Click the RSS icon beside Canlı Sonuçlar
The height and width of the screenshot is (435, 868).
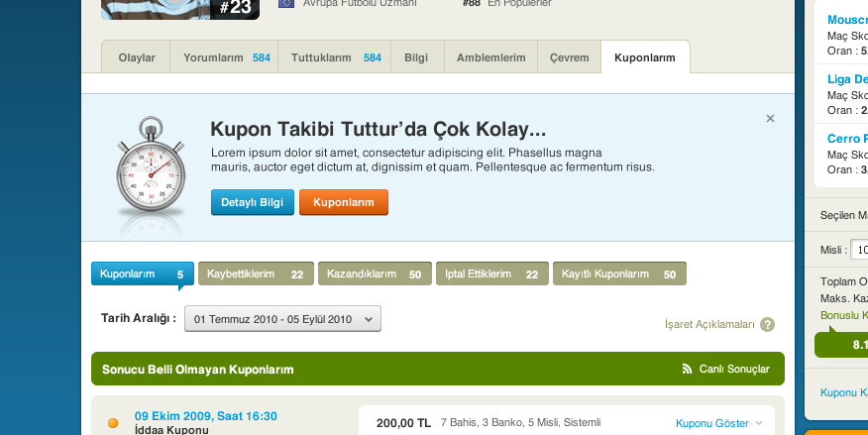tap(687, 370)
